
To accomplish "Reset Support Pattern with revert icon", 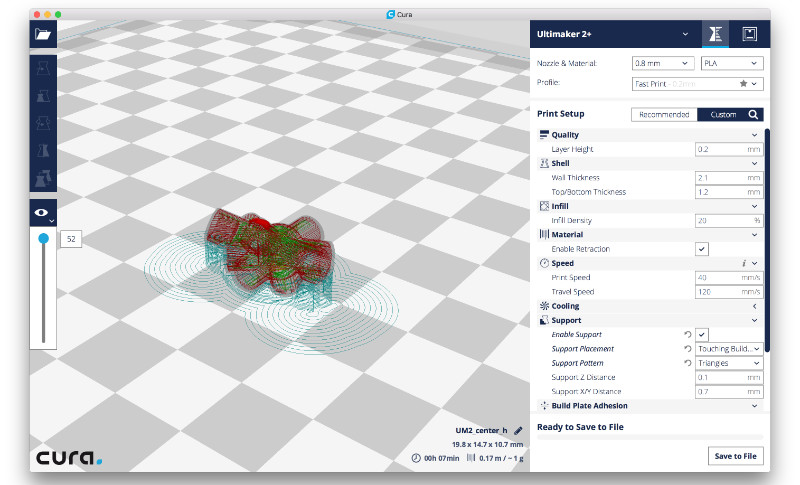I will tap(687, 363).
